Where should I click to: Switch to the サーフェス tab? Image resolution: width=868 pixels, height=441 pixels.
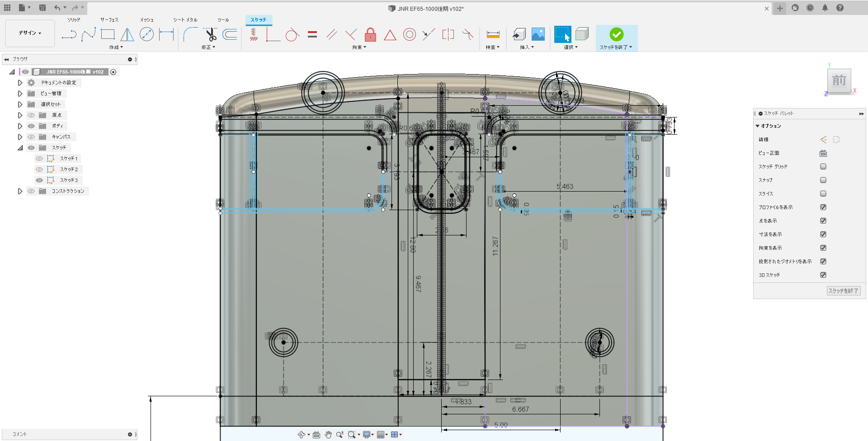click(109, 20)
